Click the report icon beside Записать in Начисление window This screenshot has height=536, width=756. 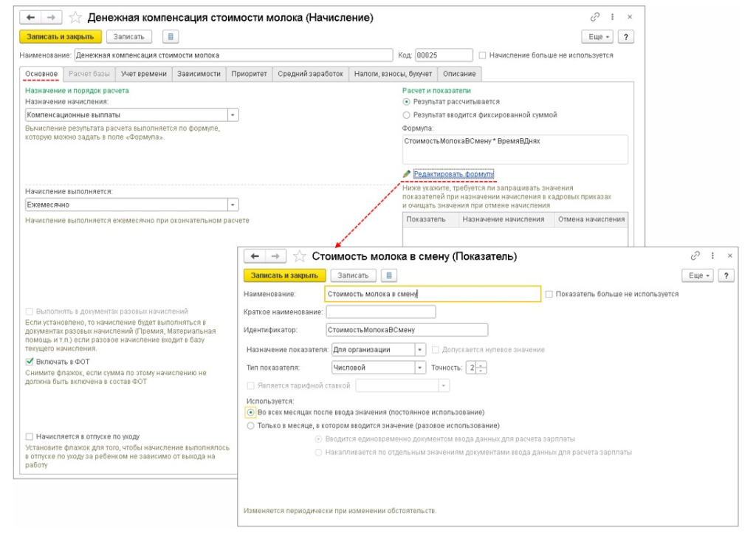coord(171,37)
